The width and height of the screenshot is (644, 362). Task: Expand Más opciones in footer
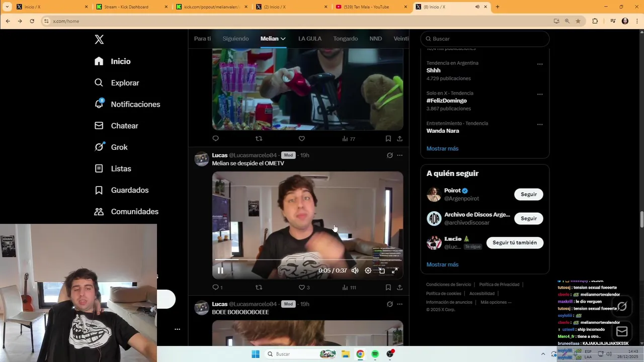[x=496, y=302]
